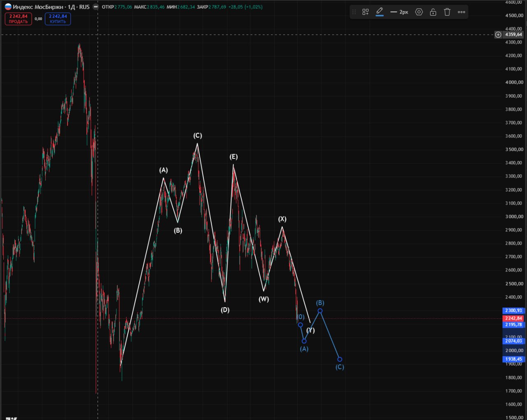527x420 pixels.
Task: Click the blue КУПИТЬ buy button
Action: click(58, 19)
